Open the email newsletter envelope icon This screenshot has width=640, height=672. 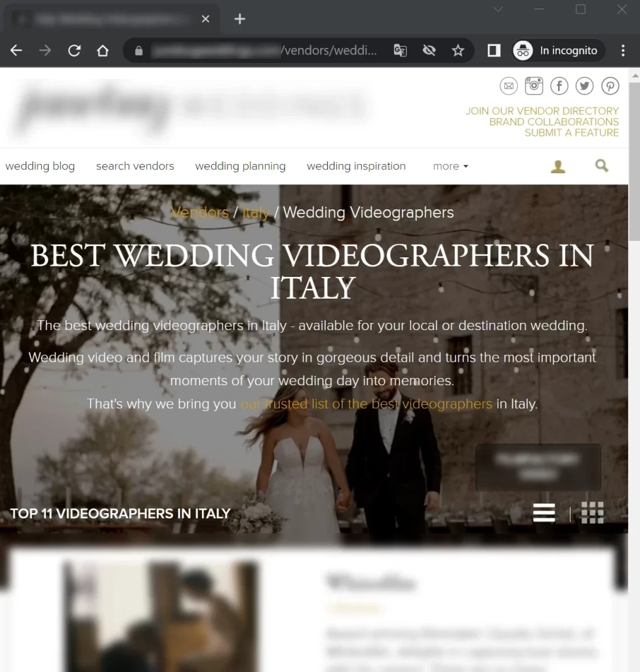pos(509,85)
